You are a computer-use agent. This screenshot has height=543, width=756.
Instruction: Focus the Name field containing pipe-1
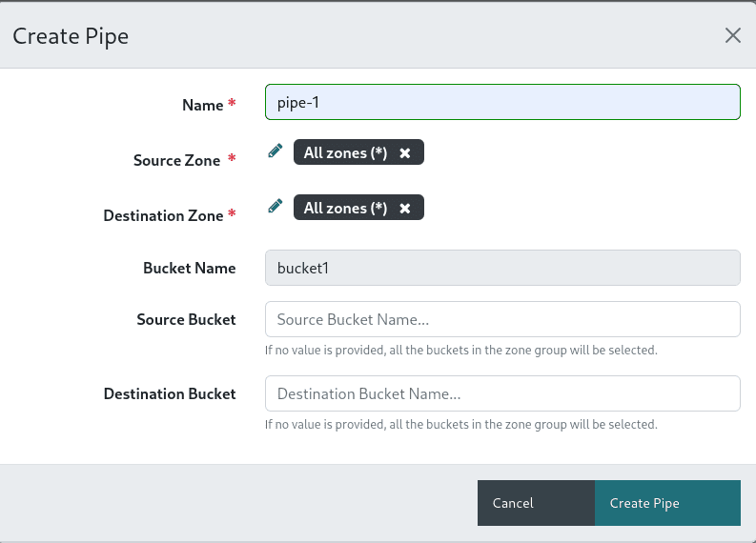[502, 103]
